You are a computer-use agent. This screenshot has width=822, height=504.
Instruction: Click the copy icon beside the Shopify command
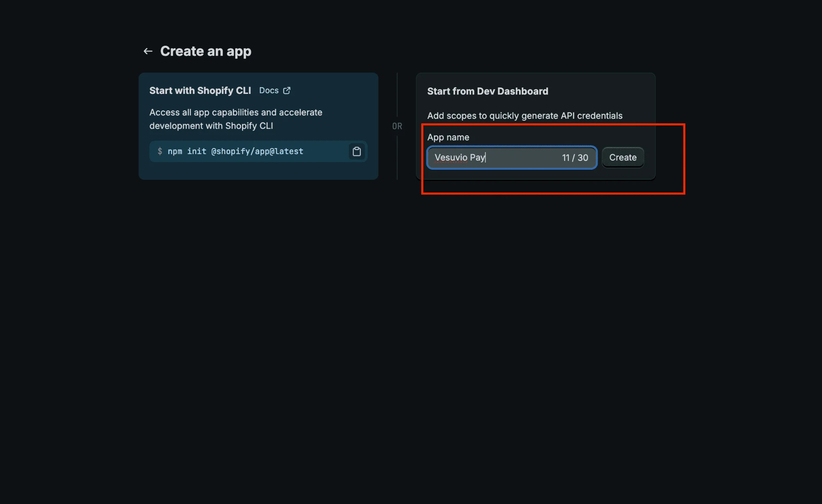coord(356,152)
